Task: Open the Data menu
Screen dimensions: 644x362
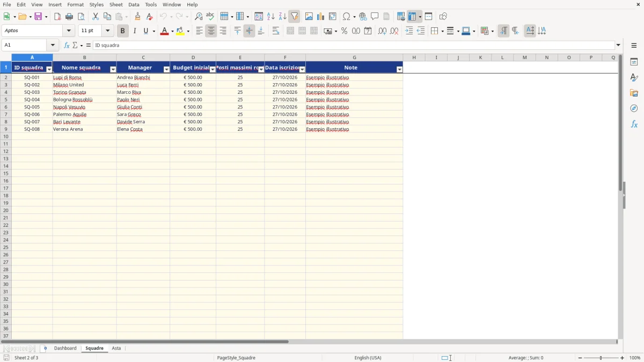Action: tap(134, 4)
